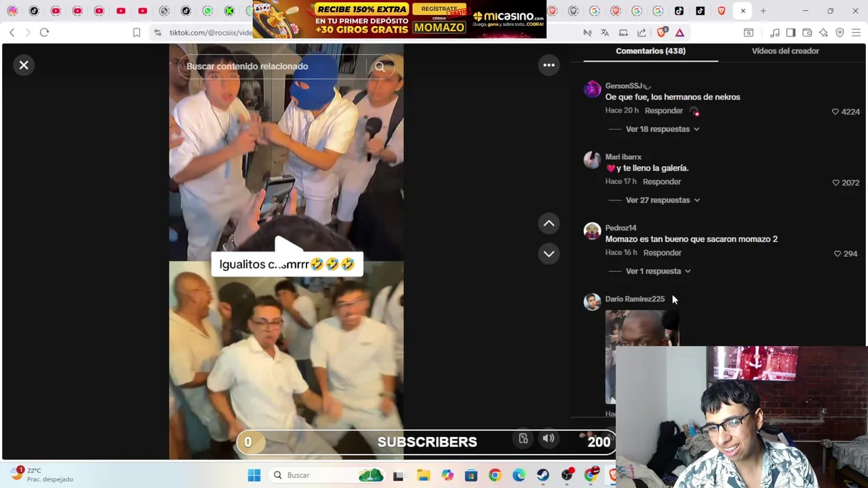868x488 pixels.
Task: Open the browser hamburger main menu
Action: click(856, 33)
